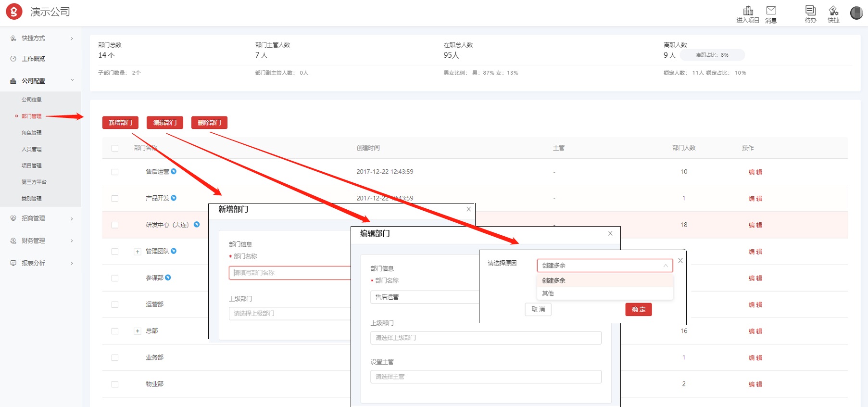Open 角色管理 in the sidebar submenu
This screenshot has width=868, height=407.
coord(32,133)
